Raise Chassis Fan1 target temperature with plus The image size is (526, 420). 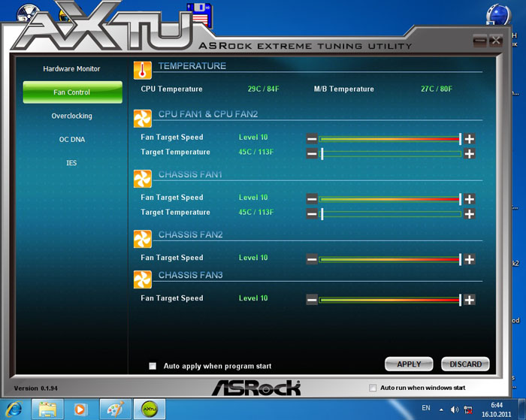pos(470,213)
